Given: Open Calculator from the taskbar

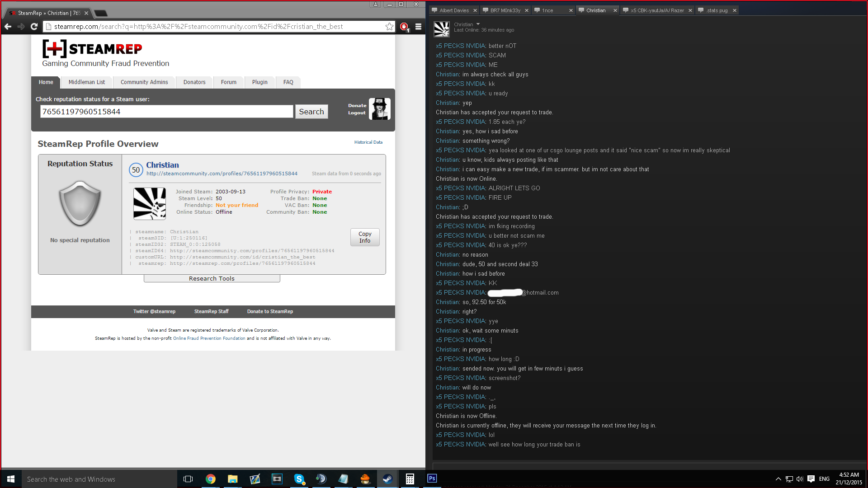Looking at the screenshot, I should point(410,479).
